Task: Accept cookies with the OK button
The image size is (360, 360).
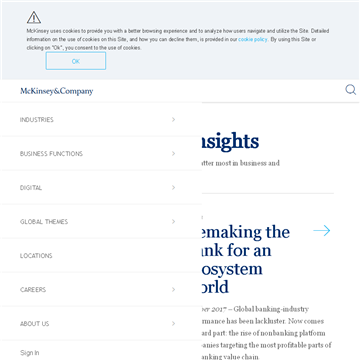Action: click(76, 61)
